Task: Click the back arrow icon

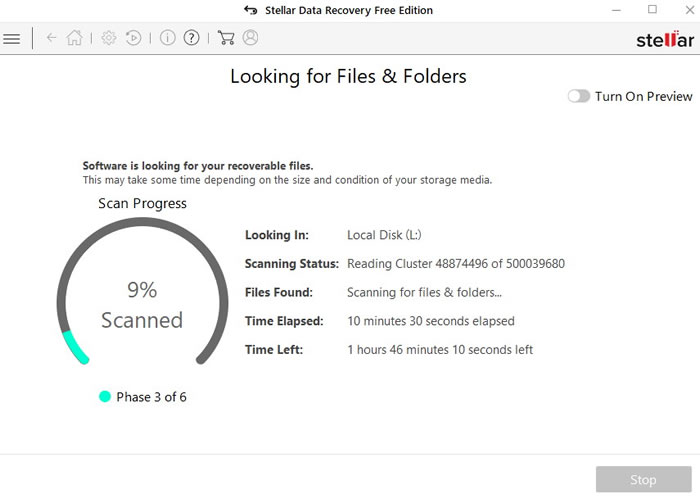Action: coord(52,38)
